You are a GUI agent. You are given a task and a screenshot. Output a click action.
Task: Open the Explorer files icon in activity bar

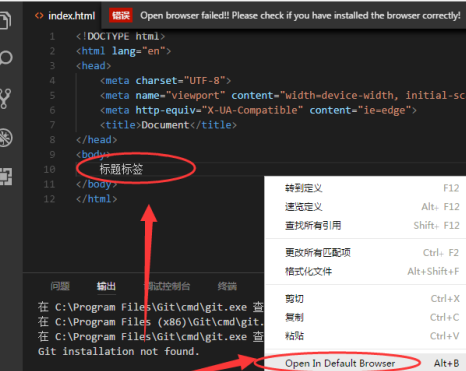tap(6, 20)
